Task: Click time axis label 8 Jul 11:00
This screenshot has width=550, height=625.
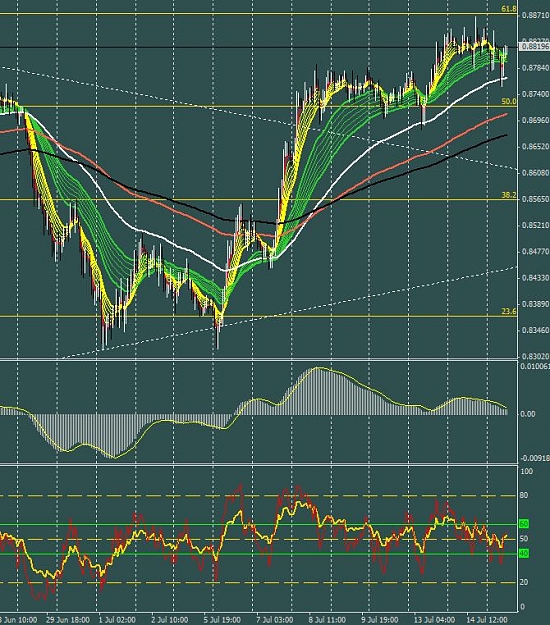Action: click(328, 620)
